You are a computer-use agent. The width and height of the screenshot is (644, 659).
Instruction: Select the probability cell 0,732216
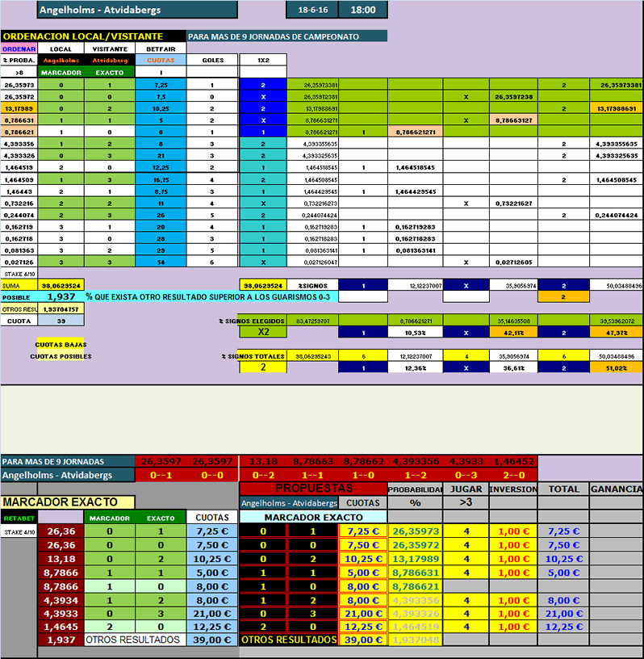(19, 203)
